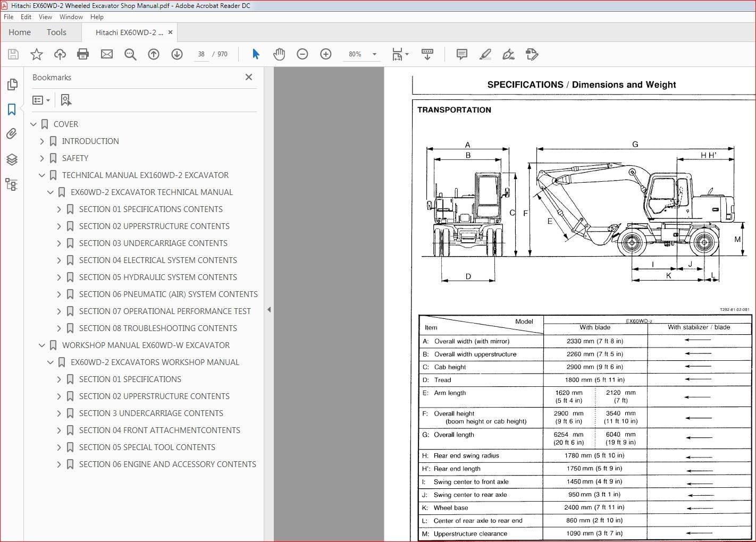Collapse the navigation pane side arrow
Screen dimensions: 756x542
269,309
